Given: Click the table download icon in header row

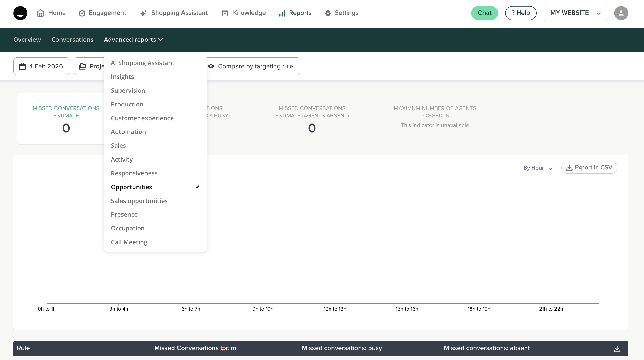Looking at the screenshot, I should point(617,349).
